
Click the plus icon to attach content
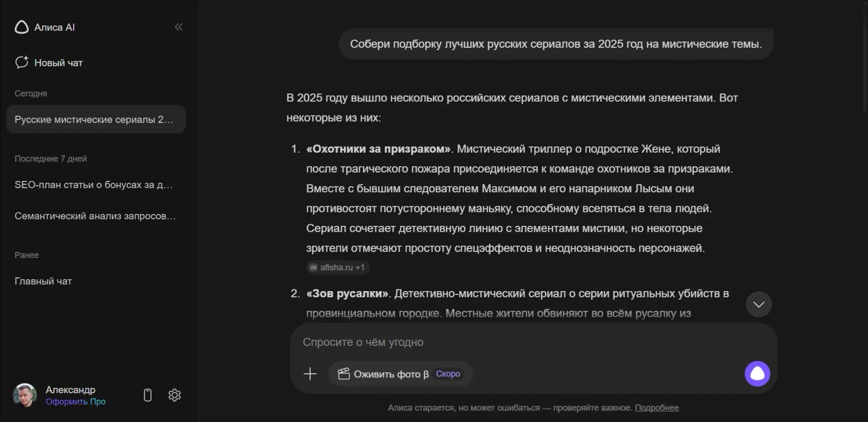(310, 374)
